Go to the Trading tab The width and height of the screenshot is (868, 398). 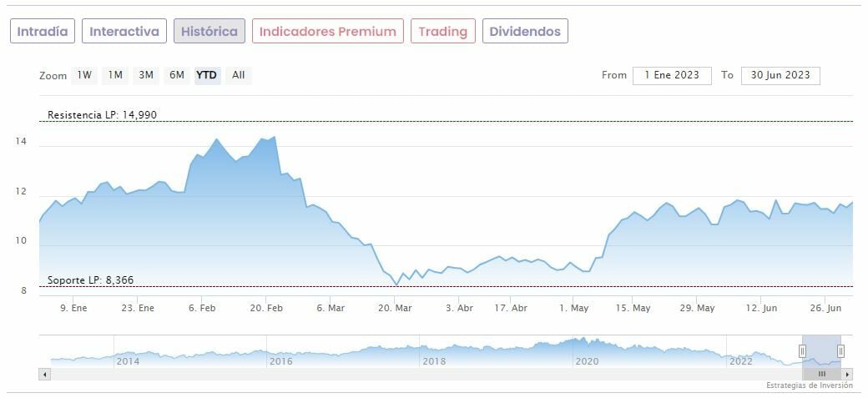(442, 32)
